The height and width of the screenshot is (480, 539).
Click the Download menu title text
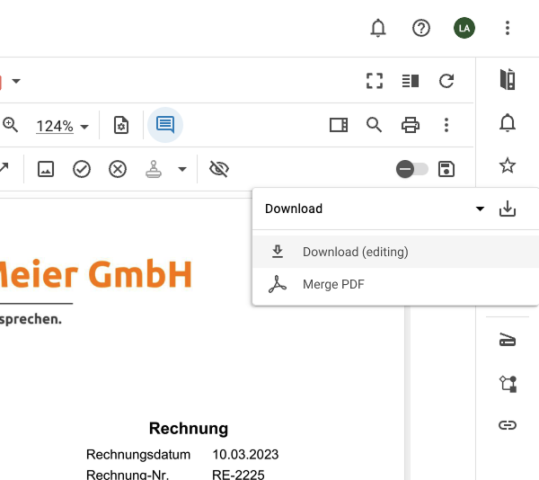pos(294,209)
